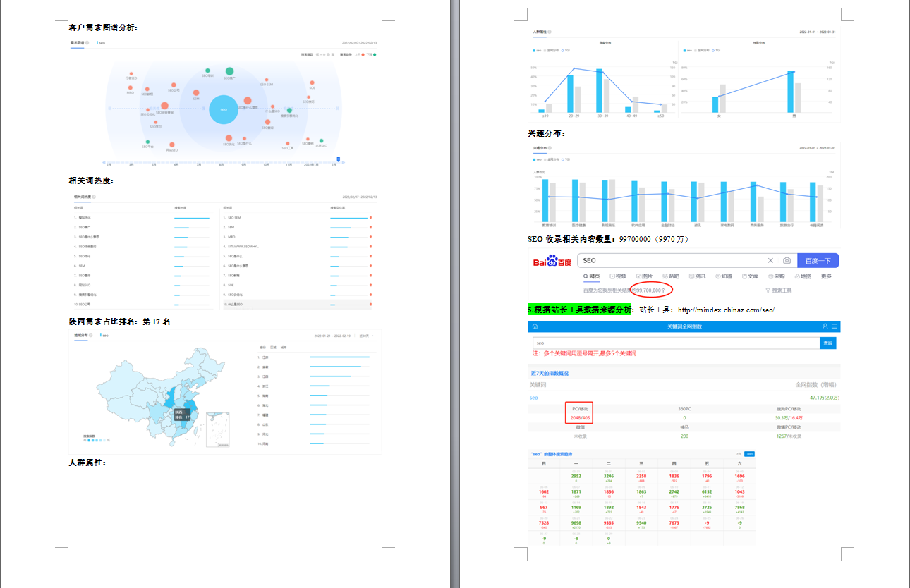Open the hamburger menu icon in the Chinaz header
Viewport: 910px width, 588px height.
tap(835, 326)
